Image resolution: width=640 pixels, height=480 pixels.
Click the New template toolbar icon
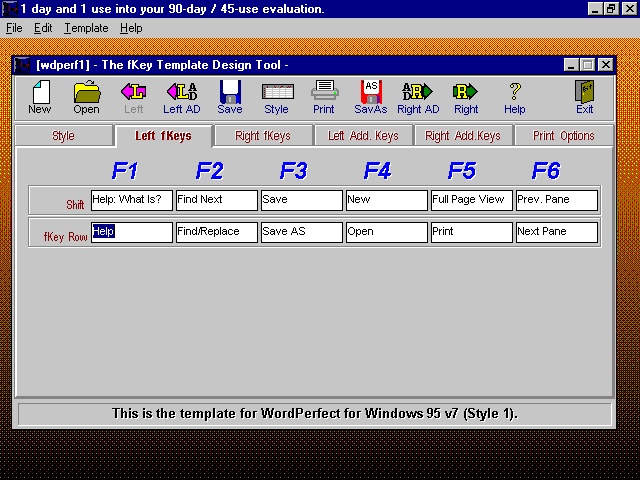click(40, 97)
